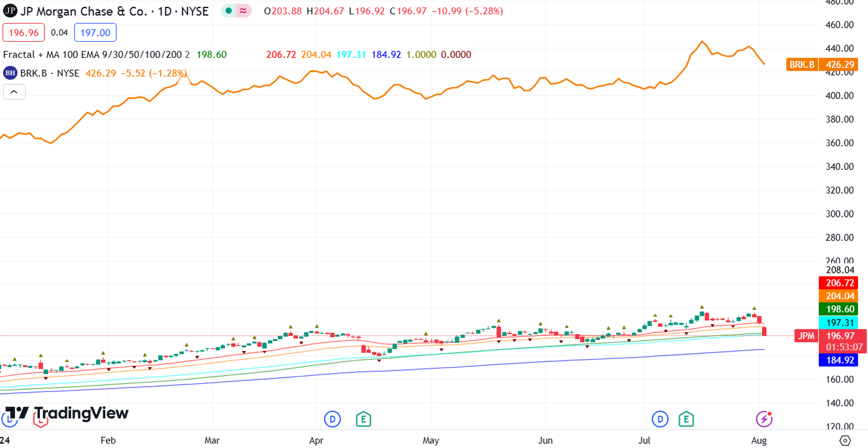Open the July dividend D marker
This screenshot has height=448, width=868.
[x=660, y=418]
